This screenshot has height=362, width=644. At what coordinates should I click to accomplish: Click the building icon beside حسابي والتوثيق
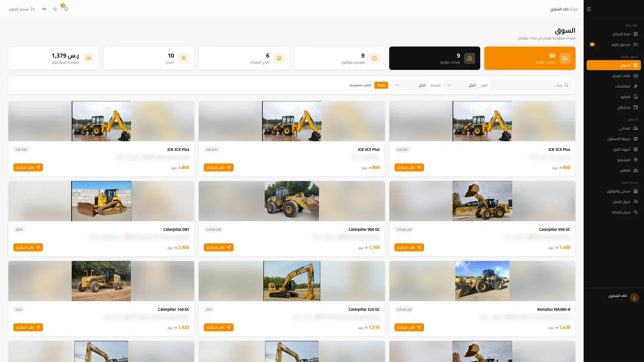636,191
